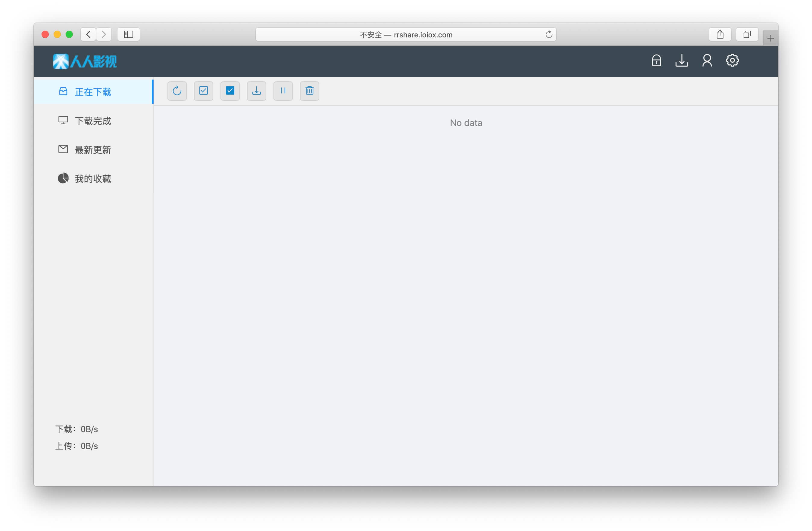The image size is (812, 531).
Task: Go to 下载完成 in sidebar
Action: [93, 121]
